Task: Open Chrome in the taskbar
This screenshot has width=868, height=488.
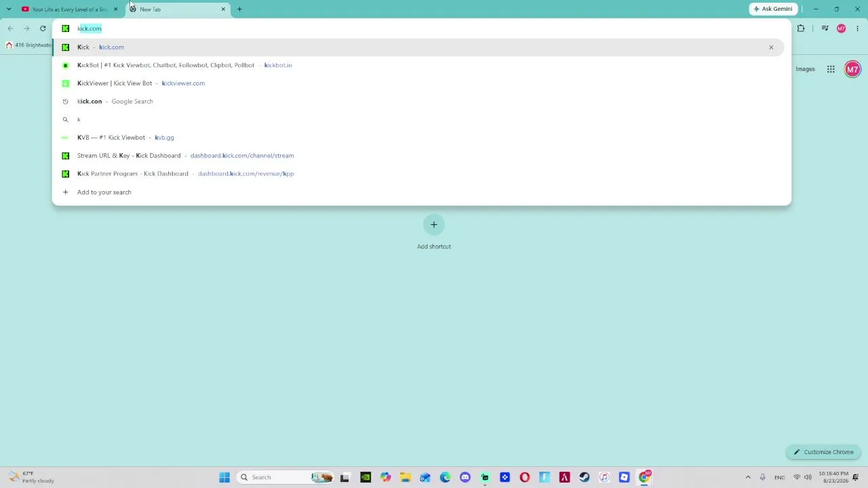Action: point(644,477)
